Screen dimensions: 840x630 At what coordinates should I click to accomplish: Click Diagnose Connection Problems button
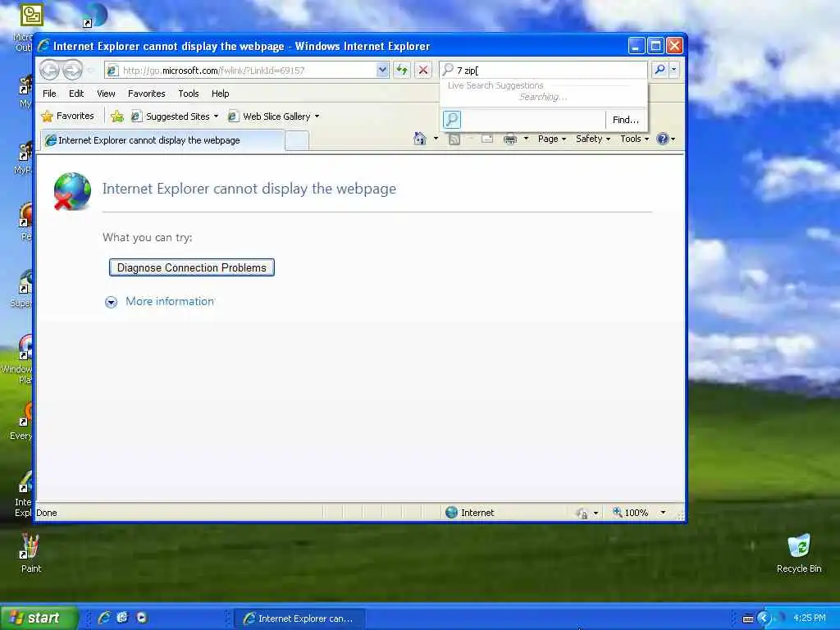pyautogui.click(x=192, y=267)
